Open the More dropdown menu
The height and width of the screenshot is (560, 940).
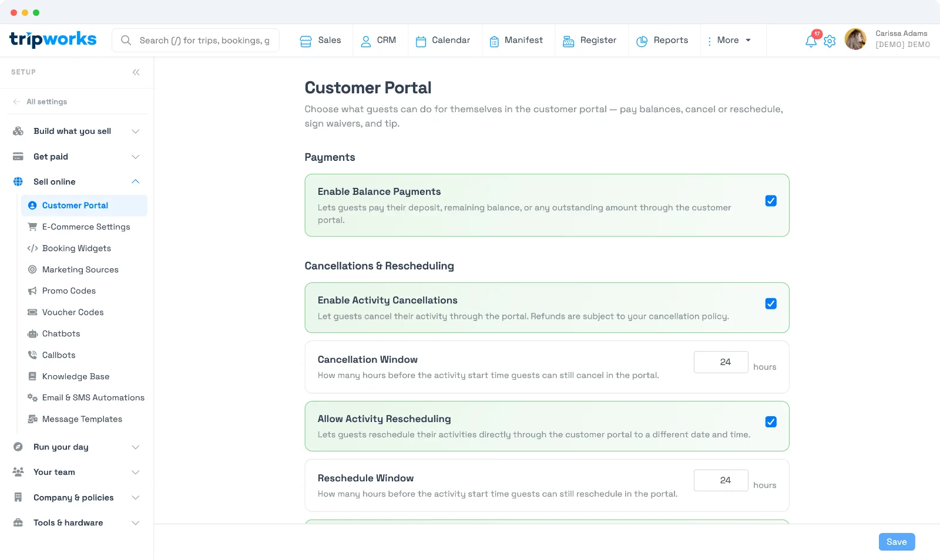(729, 41)
